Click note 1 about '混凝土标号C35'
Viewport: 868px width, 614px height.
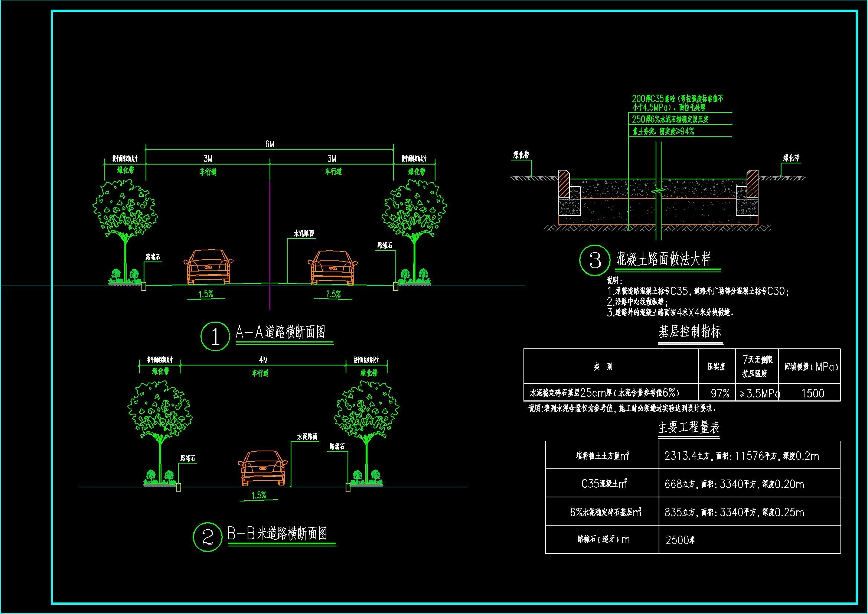coord(698,291)
